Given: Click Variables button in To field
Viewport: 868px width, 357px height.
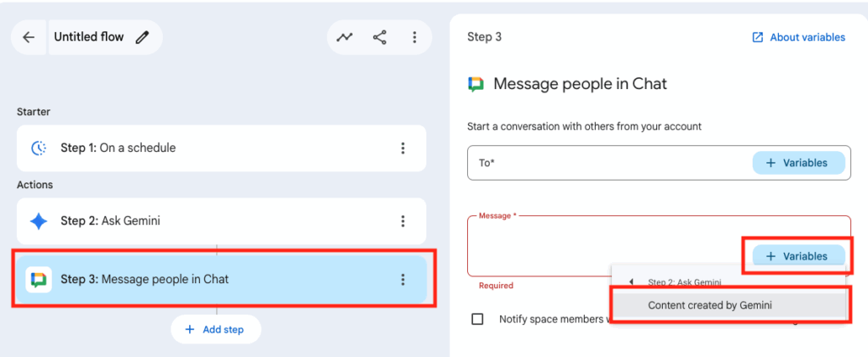Looking at the screenshot, I should (x=798, y=163).
